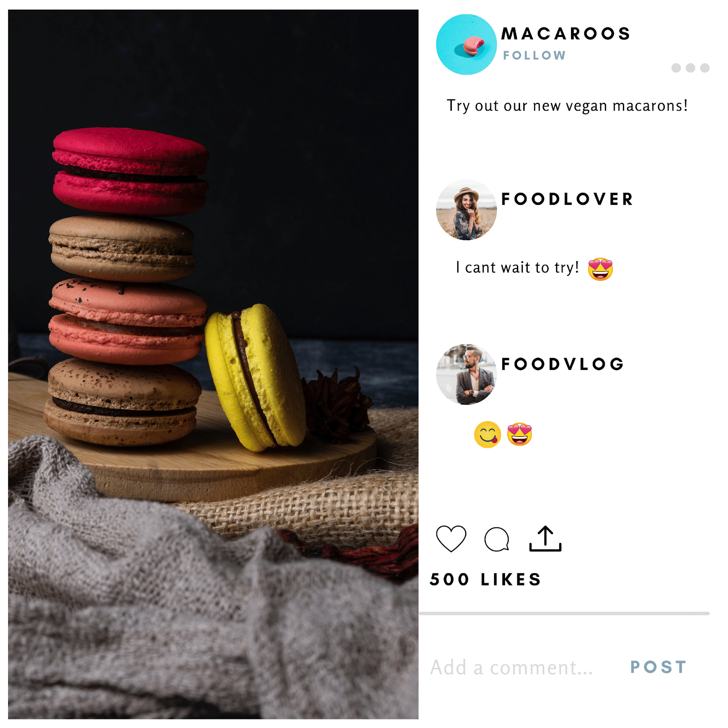Open comments via the speech bubble icon
Screen dimensions: 728x728
click(496, 539)
